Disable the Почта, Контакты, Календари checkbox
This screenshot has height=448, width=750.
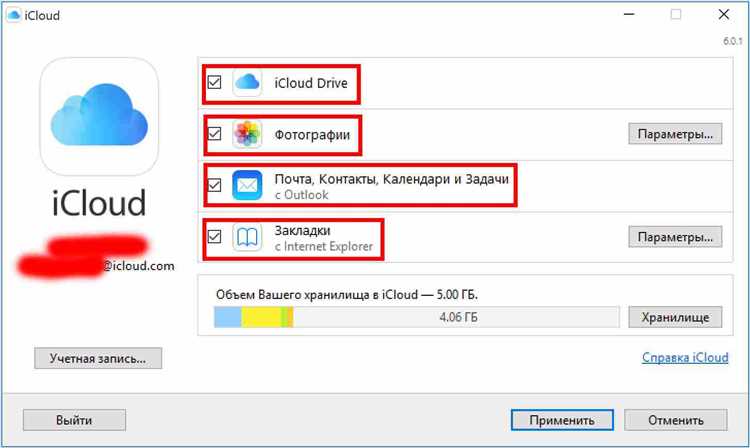pyautogui.click(x=214, y=185)
